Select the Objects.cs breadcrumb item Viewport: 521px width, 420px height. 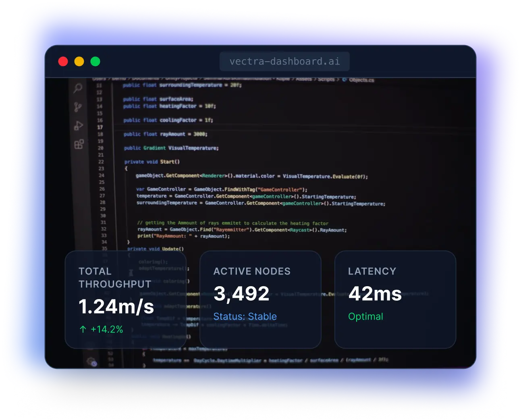point(361,80)
